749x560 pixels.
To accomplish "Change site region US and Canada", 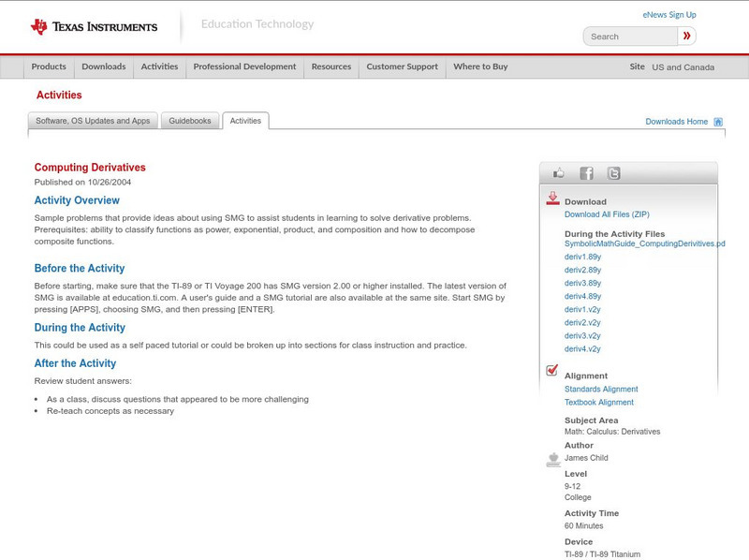I will coord(683,67).
